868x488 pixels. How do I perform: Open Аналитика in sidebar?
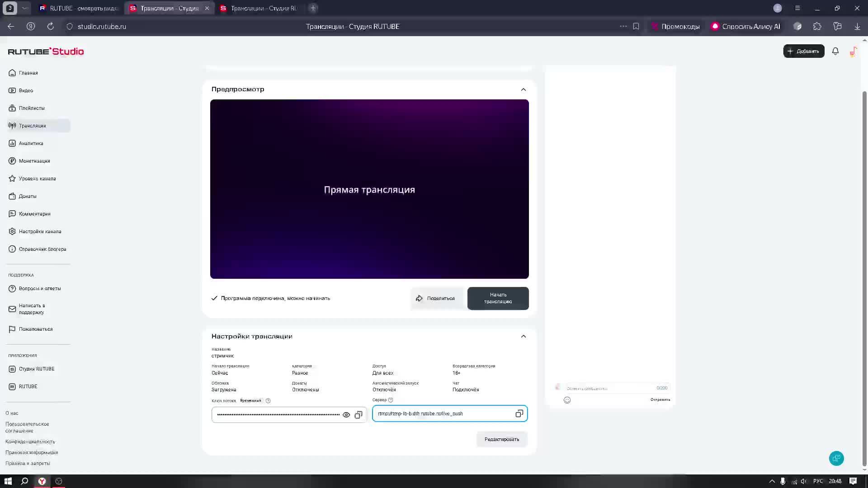(31, 143)
